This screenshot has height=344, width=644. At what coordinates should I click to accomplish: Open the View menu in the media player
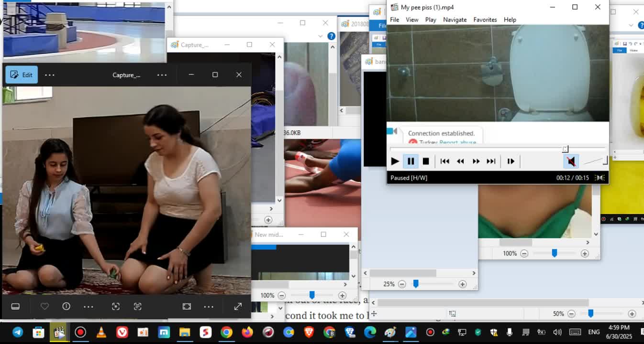pyautogui.click(x=412, y=20)
